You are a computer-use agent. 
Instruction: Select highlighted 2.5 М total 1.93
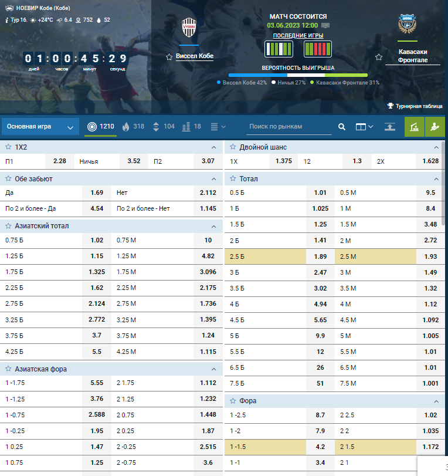430,256
